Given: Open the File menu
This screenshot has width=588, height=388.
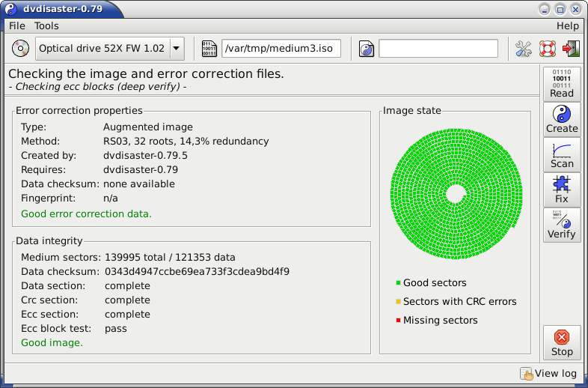Looking at the screenshot, I should (x=16, y=25).
